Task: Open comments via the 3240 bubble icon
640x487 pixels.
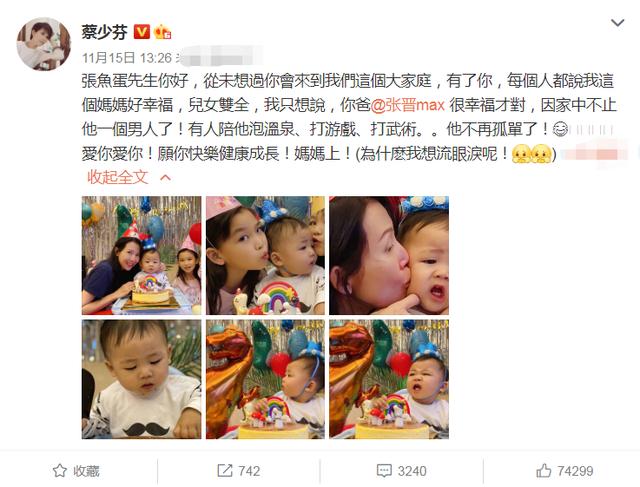Action: (x=384, y=471)
